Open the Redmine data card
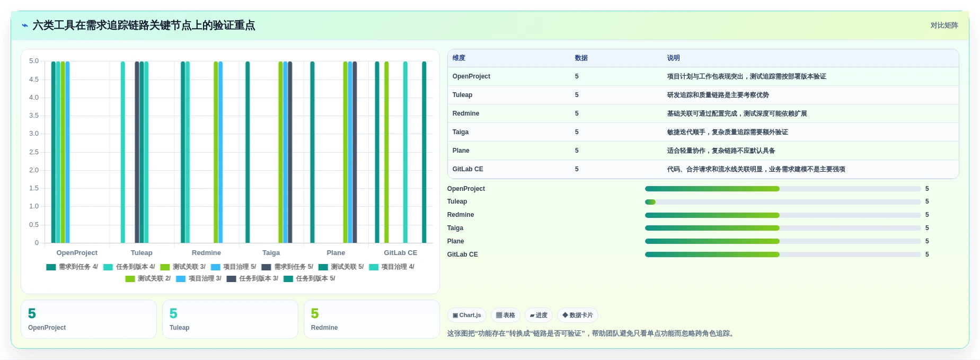This screenshot has height=360, width=980. tap(372, 319)
